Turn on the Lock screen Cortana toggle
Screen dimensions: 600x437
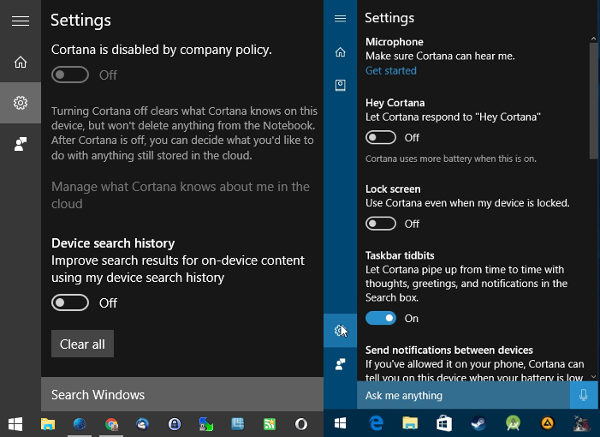coord(381,223)
